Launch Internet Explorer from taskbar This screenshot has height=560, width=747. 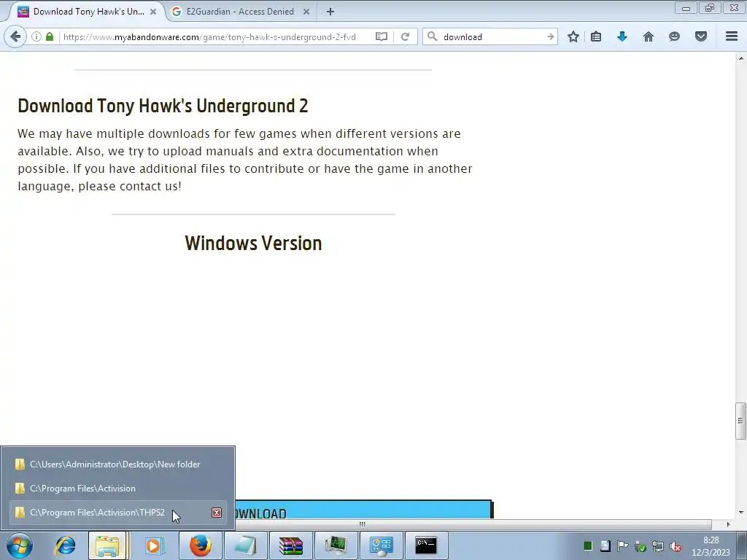65,545
